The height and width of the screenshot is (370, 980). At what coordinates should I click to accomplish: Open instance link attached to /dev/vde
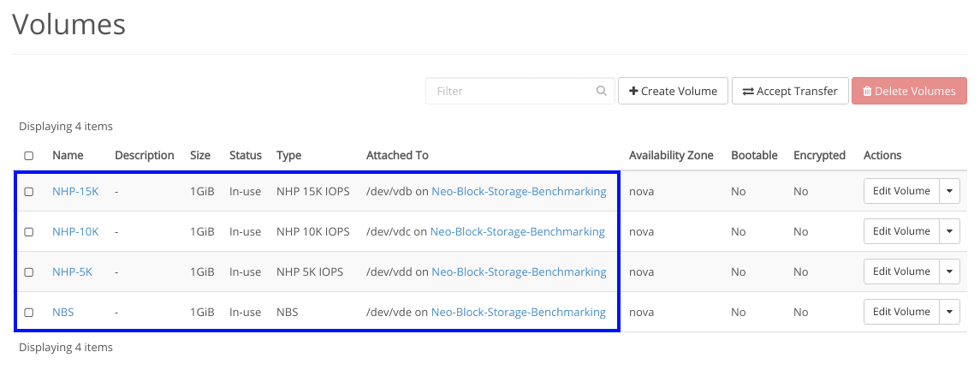[x=519, y=313]
